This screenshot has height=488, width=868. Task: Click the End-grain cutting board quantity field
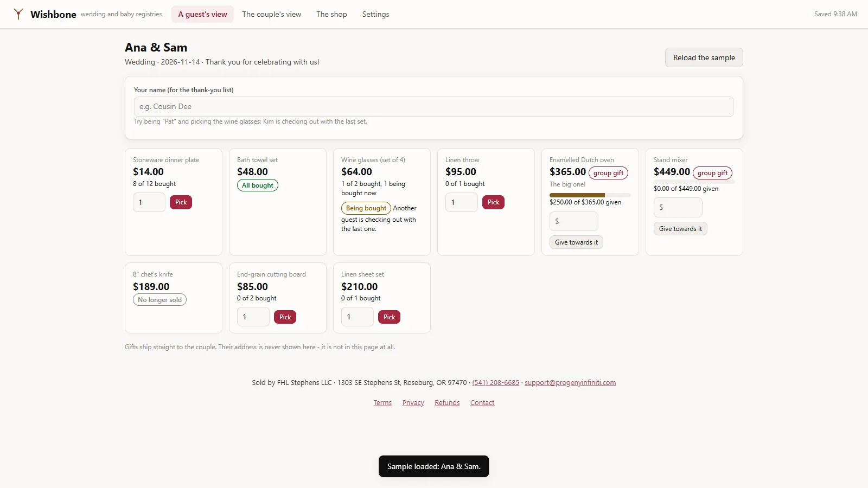(253, 317)
